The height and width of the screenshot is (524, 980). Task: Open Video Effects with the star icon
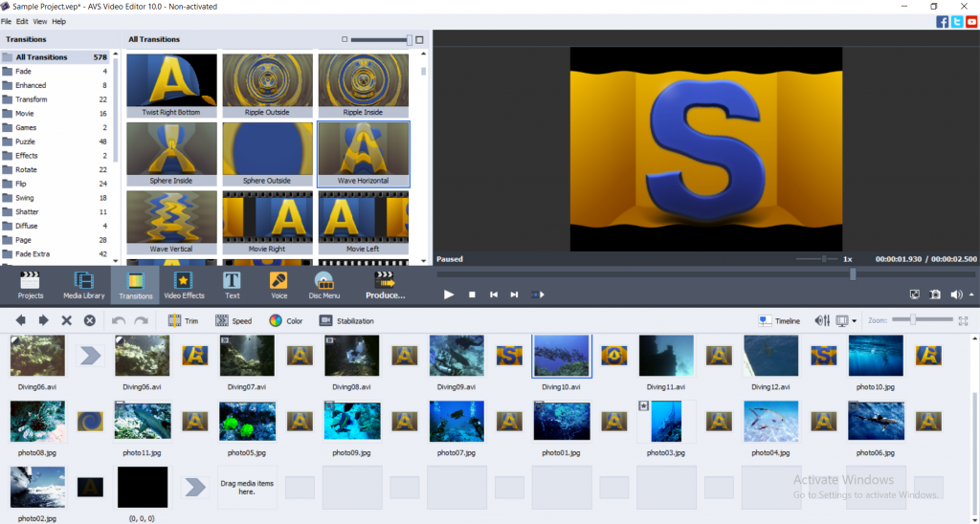click(x=184, y=284)
